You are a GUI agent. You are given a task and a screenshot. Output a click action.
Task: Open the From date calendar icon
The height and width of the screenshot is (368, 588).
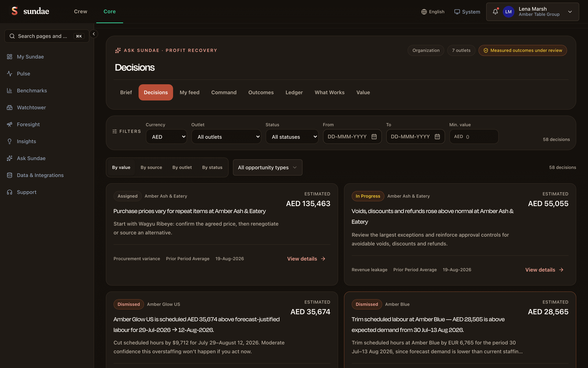click(x=374, y=137)
